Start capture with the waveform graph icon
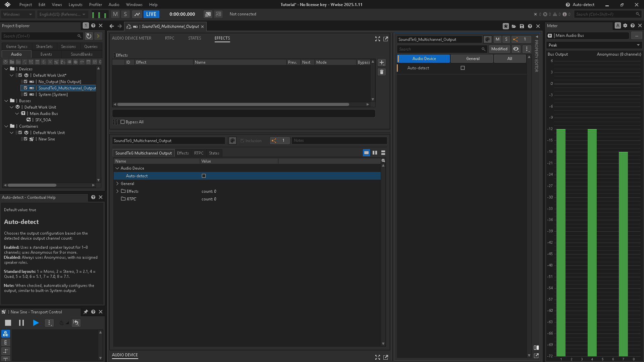Image resolution: width=644 pixels, height=362 pixels. click(x=137, y=14)
